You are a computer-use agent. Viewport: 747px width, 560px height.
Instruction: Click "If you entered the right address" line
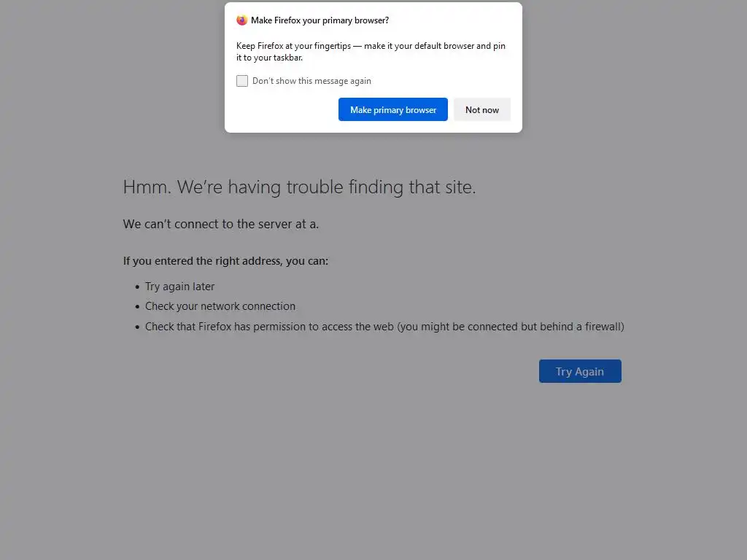pyautogui.click(x=225, y=260)
